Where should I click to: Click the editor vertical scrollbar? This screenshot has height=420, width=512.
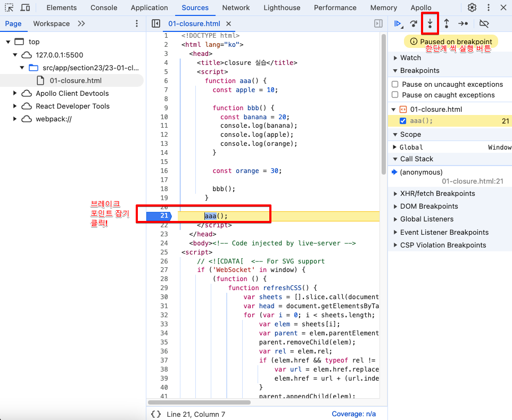[384, 104]
